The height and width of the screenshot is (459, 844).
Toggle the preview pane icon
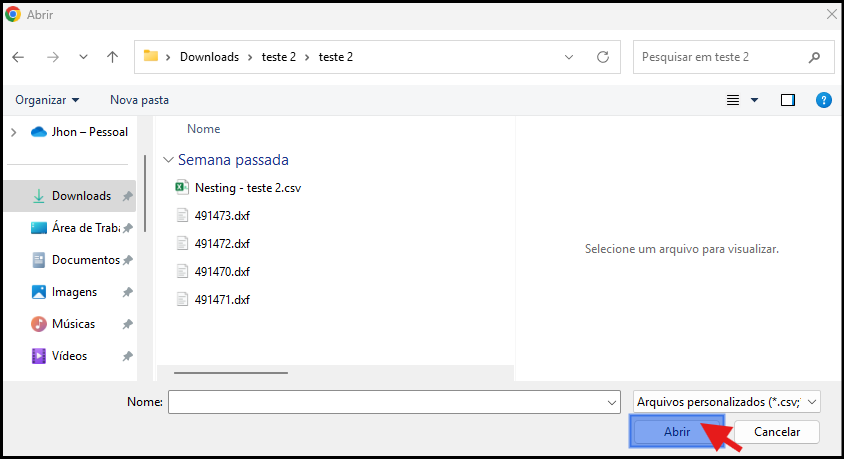tap(788, 100)
